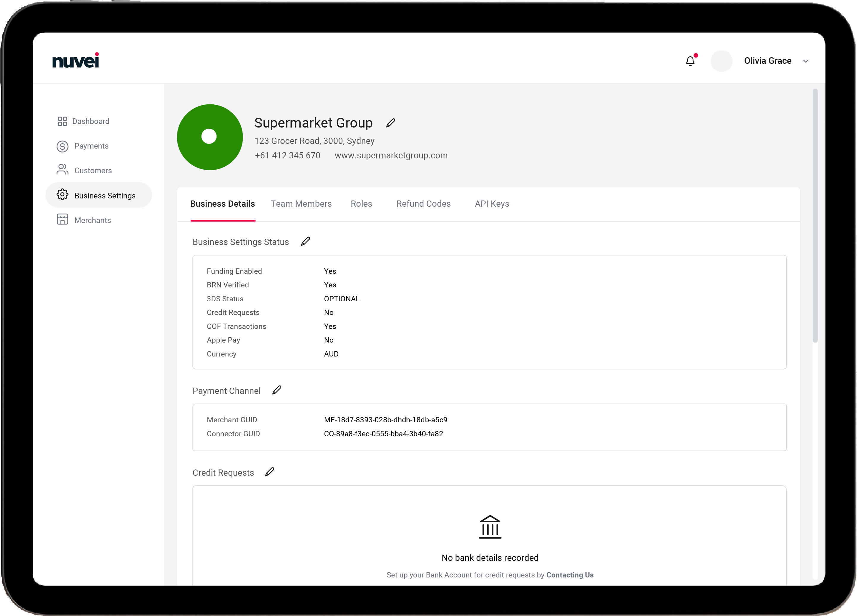Click the green Supermarket Group logo
Screen dimensions: 857x616
(x=210, y=137)
